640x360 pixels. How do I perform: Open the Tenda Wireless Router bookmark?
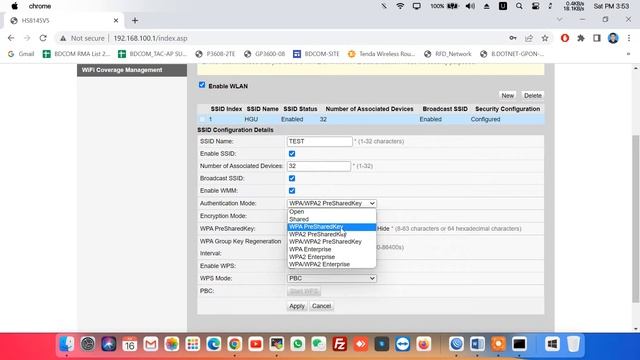[382, 54]
